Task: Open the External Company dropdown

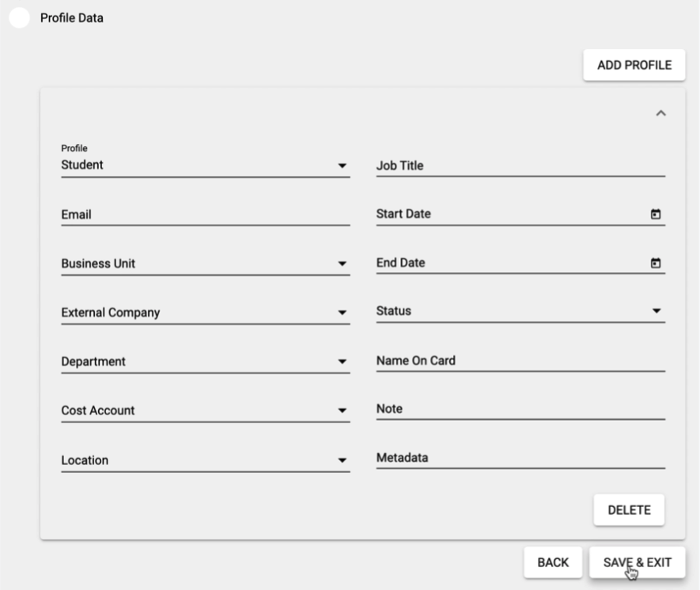Action: (343, 312)
